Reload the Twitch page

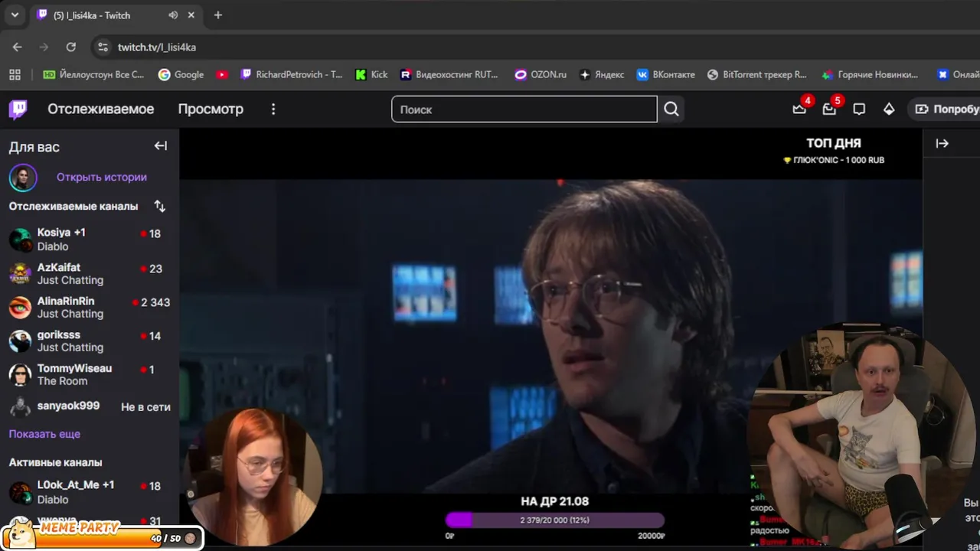pos(70,47)
